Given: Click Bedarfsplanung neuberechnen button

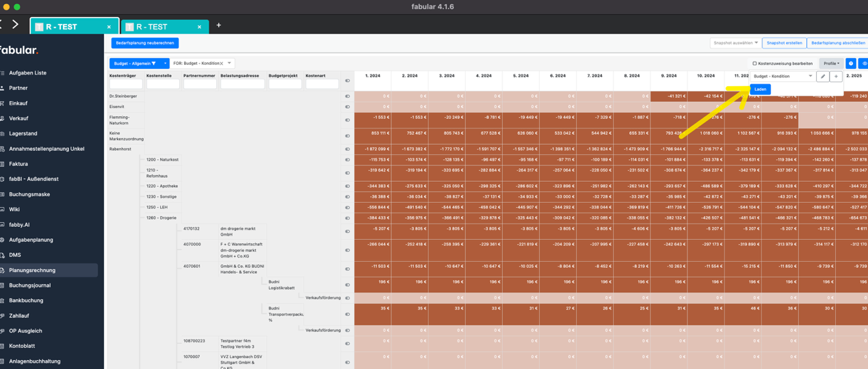Looking at the screenshot, I should tap(144, 43).
